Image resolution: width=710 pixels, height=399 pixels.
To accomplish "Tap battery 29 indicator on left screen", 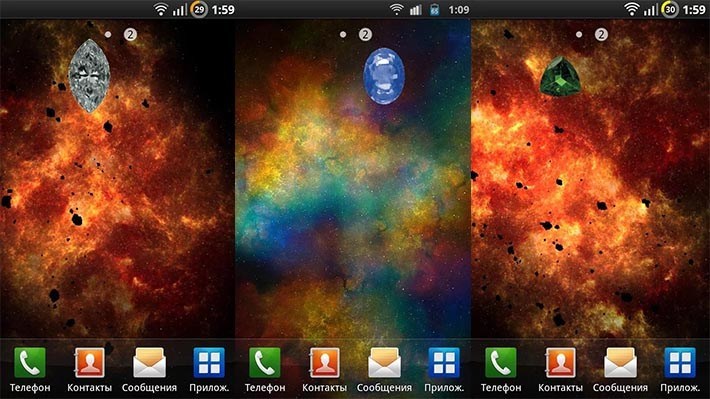I will tap(199, 10).
